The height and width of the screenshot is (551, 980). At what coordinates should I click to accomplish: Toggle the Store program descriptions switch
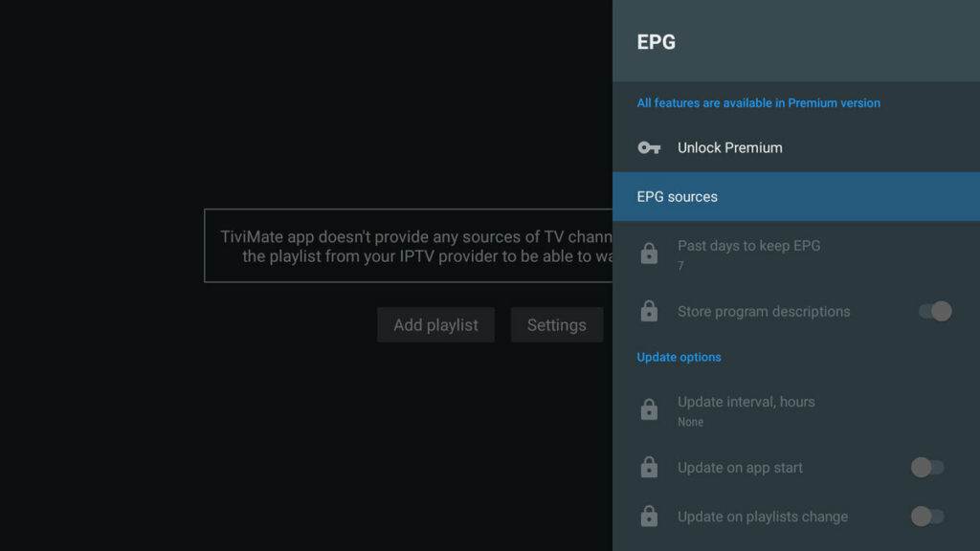(x=934, y=311)
